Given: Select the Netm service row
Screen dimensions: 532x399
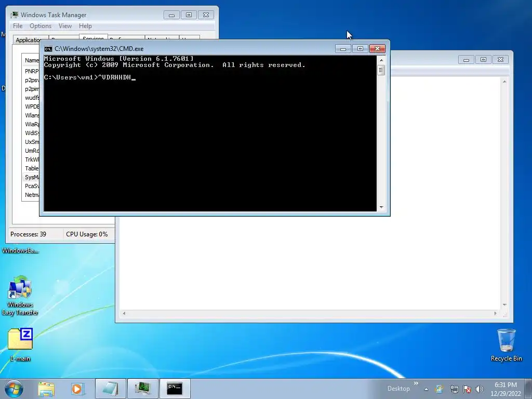Looking at the screenshot, I should pos(31,195).
